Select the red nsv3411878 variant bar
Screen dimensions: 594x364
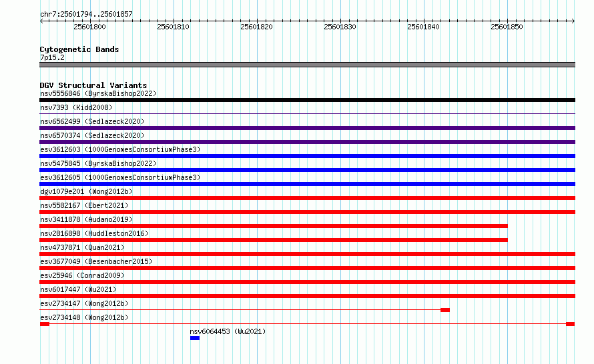[274, 226]
